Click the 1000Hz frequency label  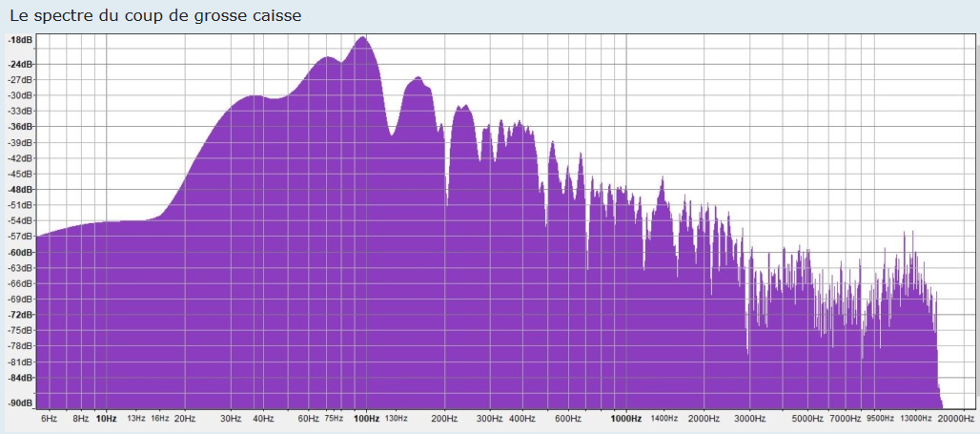tap(626, 418)
